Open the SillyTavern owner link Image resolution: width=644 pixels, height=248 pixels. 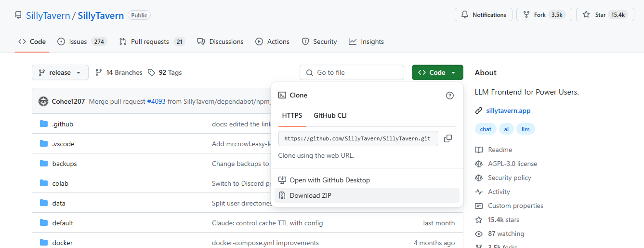[x=48, y=15]
